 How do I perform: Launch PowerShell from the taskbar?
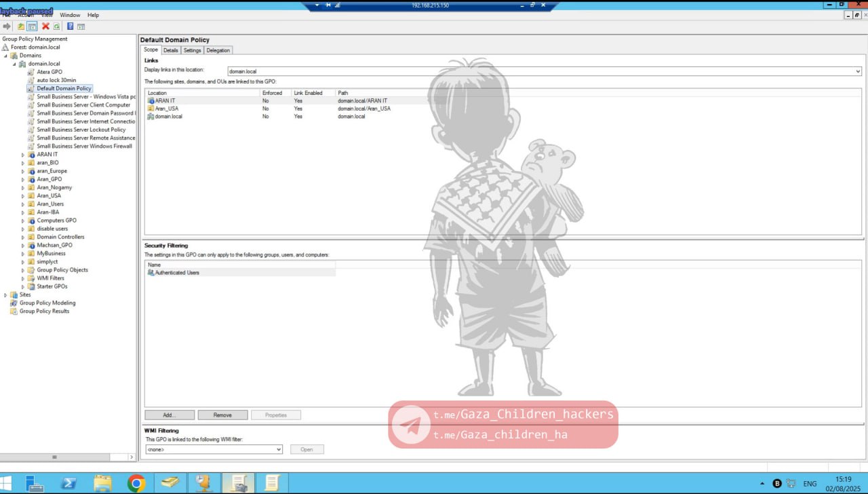[x=68, y=483]
